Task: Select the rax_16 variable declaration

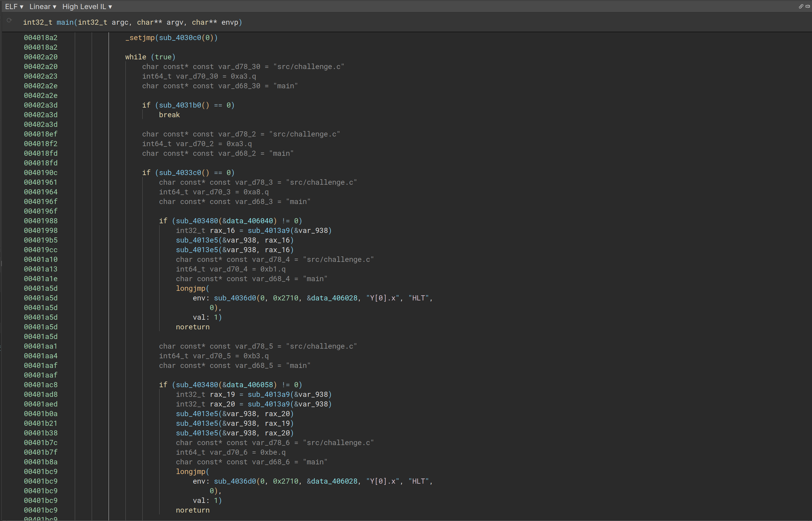Action: pyautogui.click(x=222, y=231)
